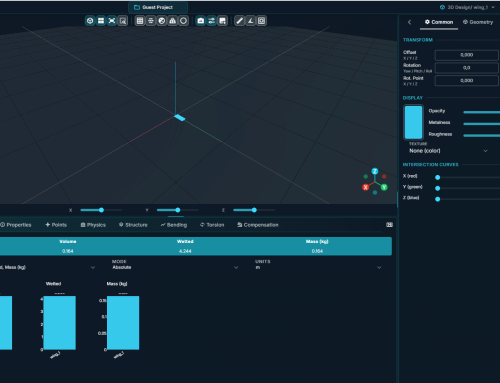Image resolution: width=500 pixels, height=383 pixels.
Task: Open the Points tab
Action: click(x=56, y=225)
